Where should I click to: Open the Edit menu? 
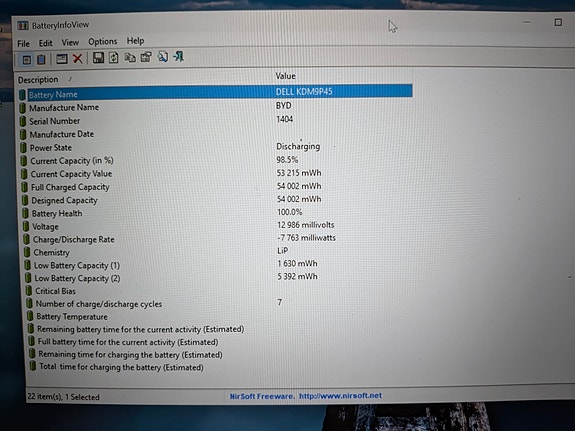click(x=45, y=43)
